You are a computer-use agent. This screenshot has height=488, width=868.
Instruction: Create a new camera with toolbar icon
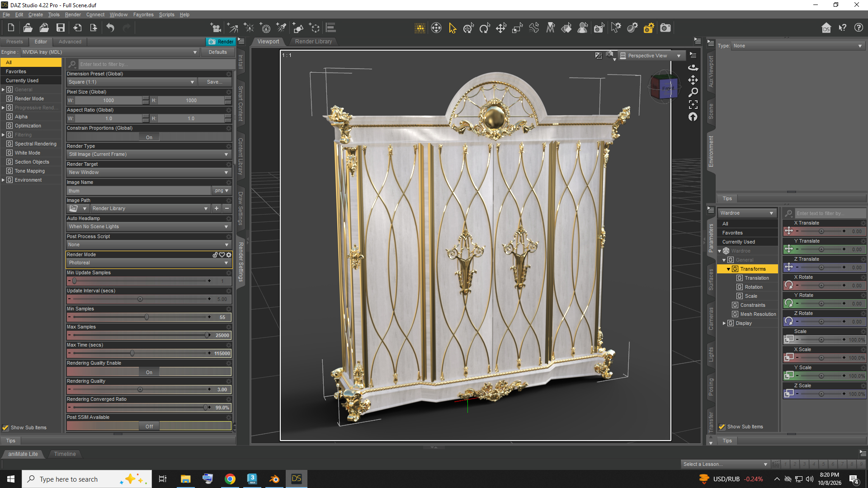[x=216, y=28]
